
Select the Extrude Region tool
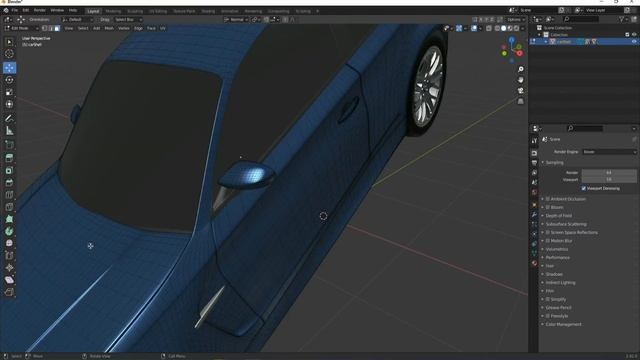click(9, 158)
